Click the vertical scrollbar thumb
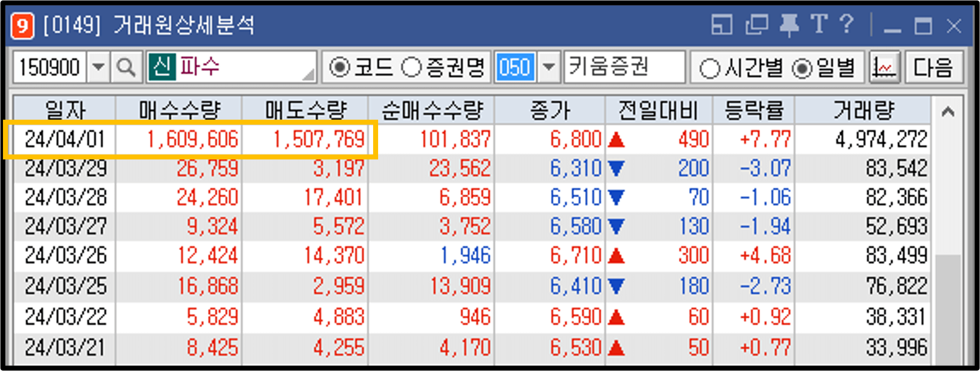Screen dimensions: 980x371 [948, 309]
